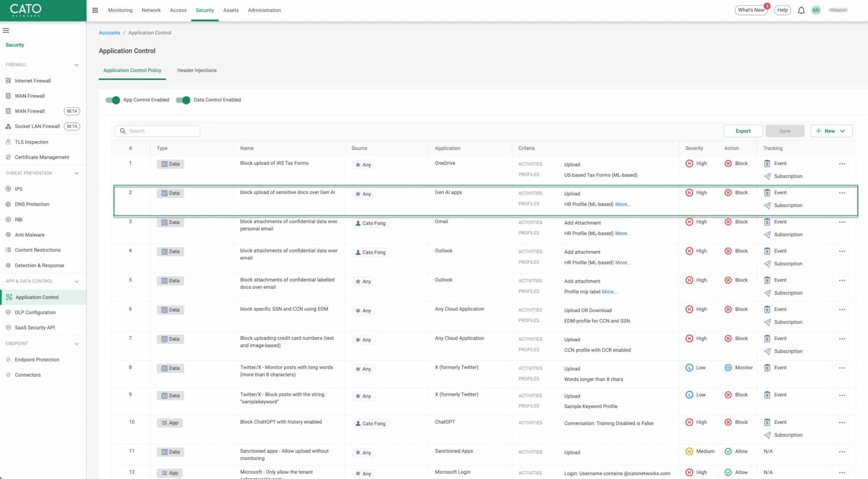Click 'EDM-profile for CCN and SSN' text

(597, 321)
